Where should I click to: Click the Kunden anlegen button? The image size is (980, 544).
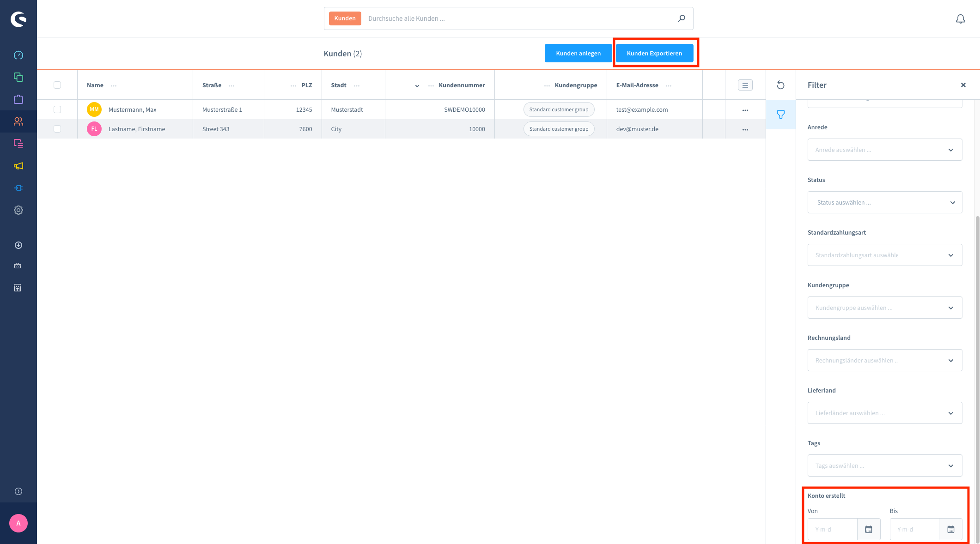coord(578,53)
